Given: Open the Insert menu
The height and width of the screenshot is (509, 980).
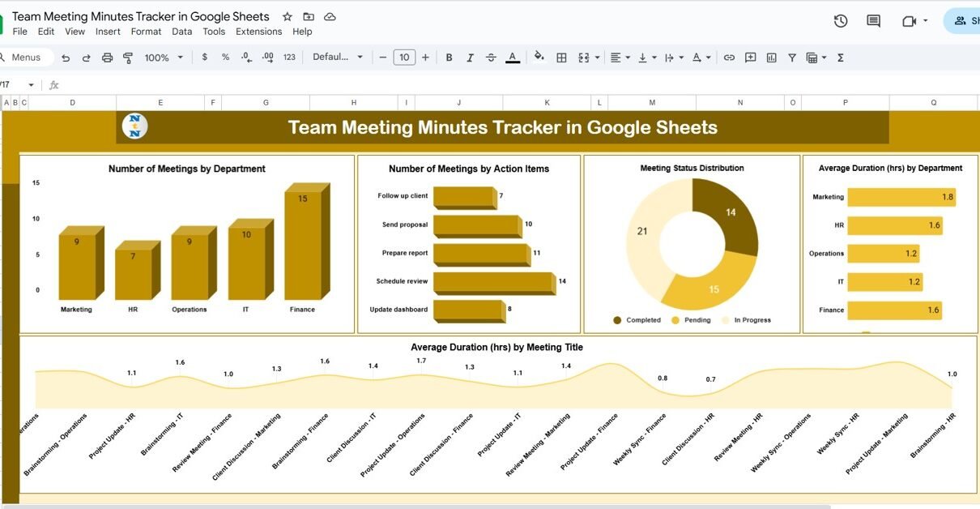Looking at the screenshot, I should [108, 32].
